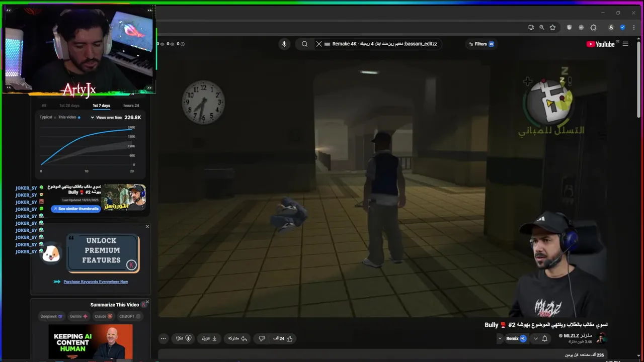Image resolution: width=644 pixels, height=362 pixels.
Task: Open Purchase Keywords Everywhere Now link
Action: [x=96, y=282]
